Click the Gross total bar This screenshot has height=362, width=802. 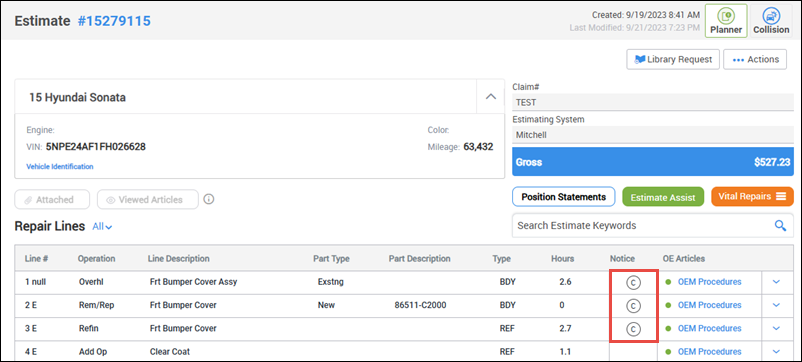tap(653, 162)
